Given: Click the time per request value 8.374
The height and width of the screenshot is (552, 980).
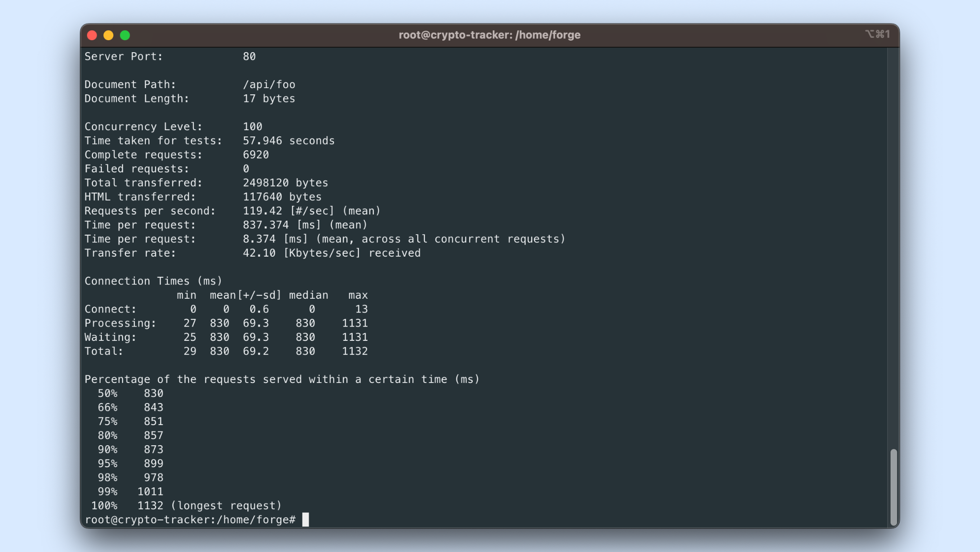Looking at the screenshot, I should [x=259, y=239].
